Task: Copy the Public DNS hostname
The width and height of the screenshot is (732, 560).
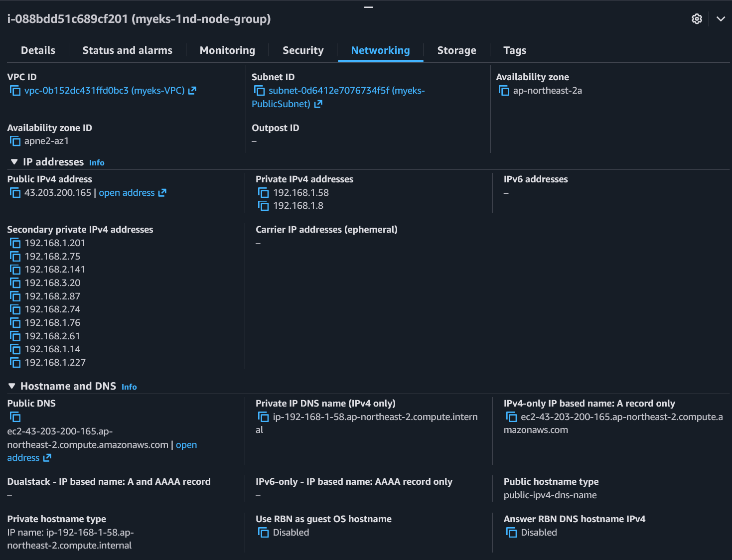Action: [15, 417]
